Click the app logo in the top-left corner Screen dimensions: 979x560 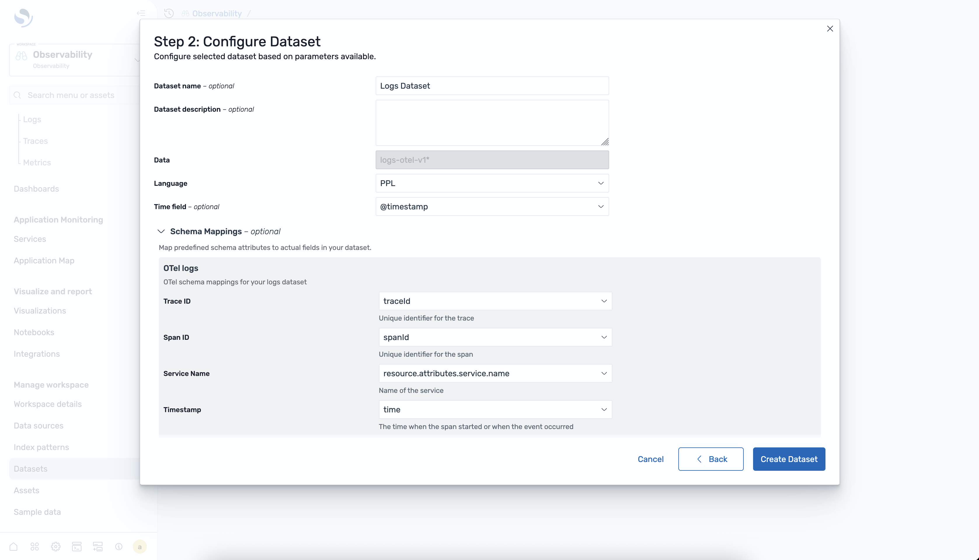coord(23,18)
